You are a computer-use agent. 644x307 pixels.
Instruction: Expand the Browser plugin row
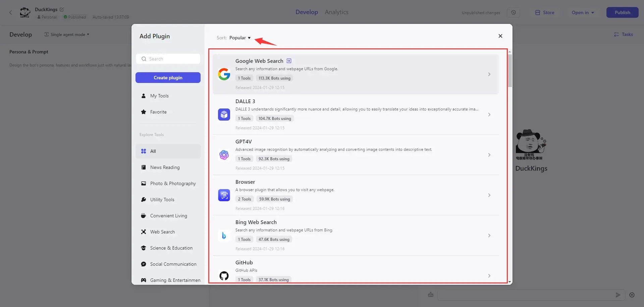pos(489,195)
